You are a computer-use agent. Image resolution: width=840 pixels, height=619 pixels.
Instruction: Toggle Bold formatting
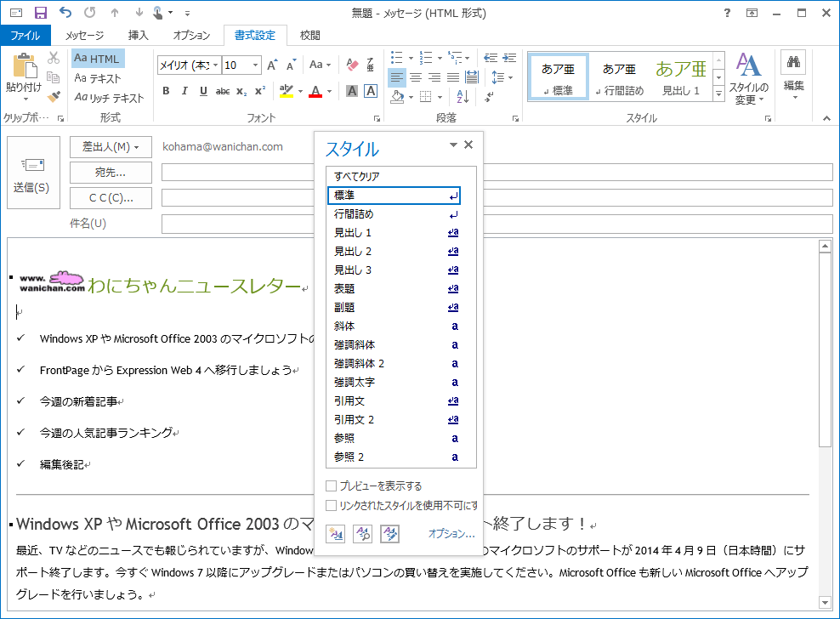166,91
